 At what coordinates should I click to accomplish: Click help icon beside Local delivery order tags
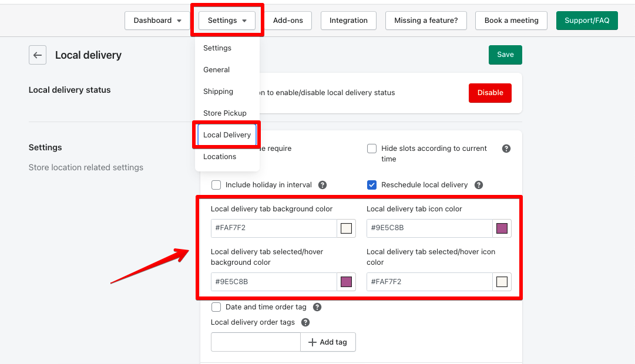pos(305,322)
